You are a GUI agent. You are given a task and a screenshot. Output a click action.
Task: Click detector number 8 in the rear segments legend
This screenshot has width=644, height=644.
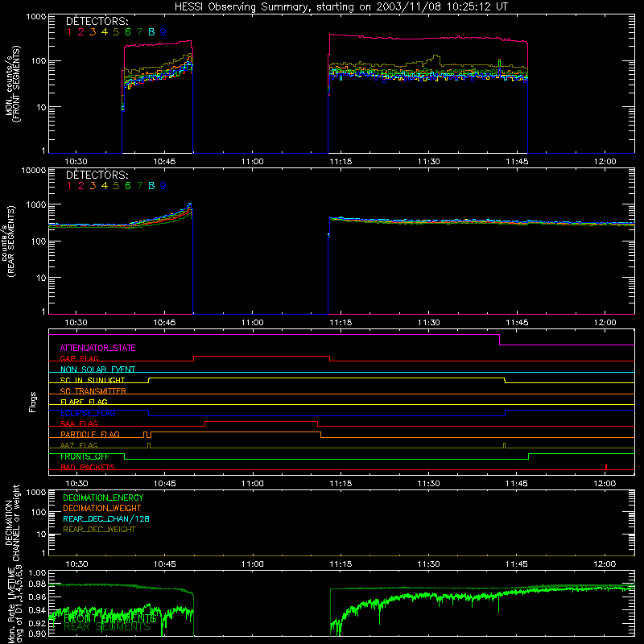[151, 186]
